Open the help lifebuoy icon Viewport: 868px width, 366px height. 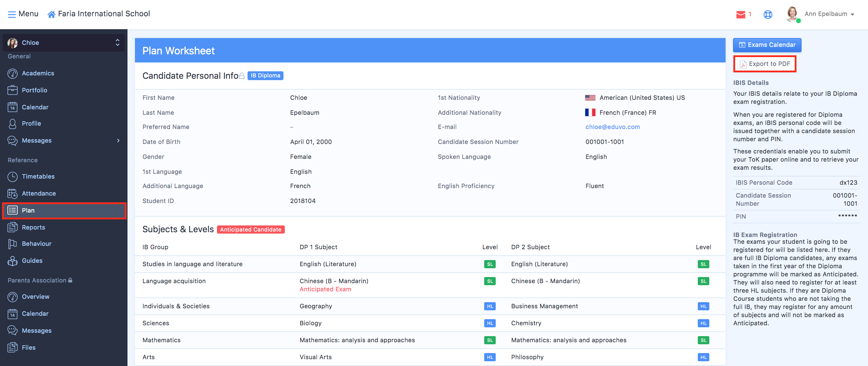coord(768,14)
